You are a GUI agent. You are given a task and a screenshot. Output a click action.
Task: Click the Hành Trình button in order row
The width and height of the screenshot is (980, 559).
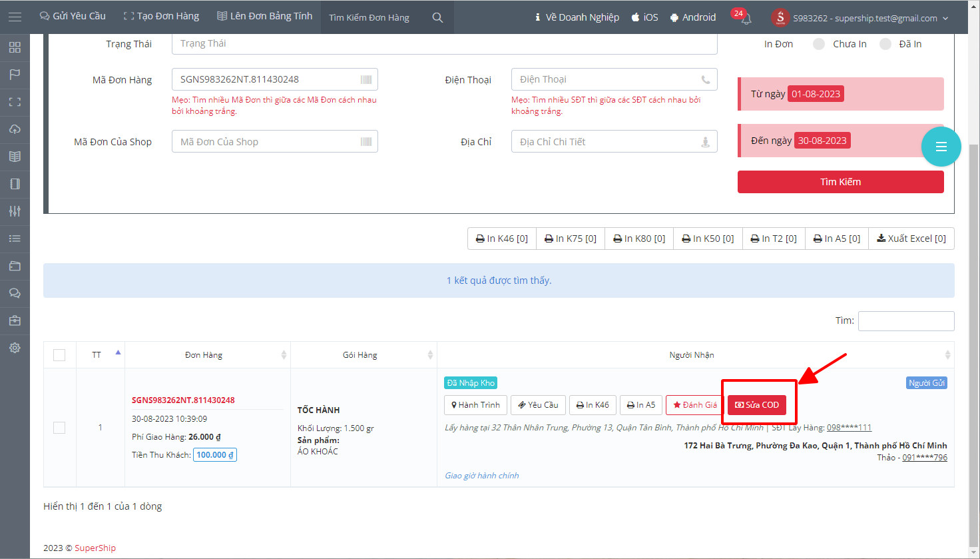coord(476,405)
